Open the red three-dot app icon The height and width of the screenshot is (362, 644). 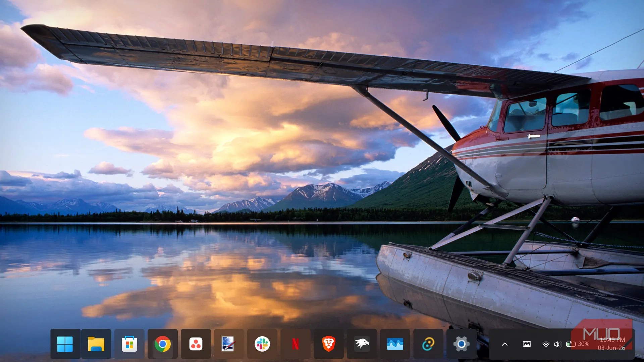(x=196, y=344)
